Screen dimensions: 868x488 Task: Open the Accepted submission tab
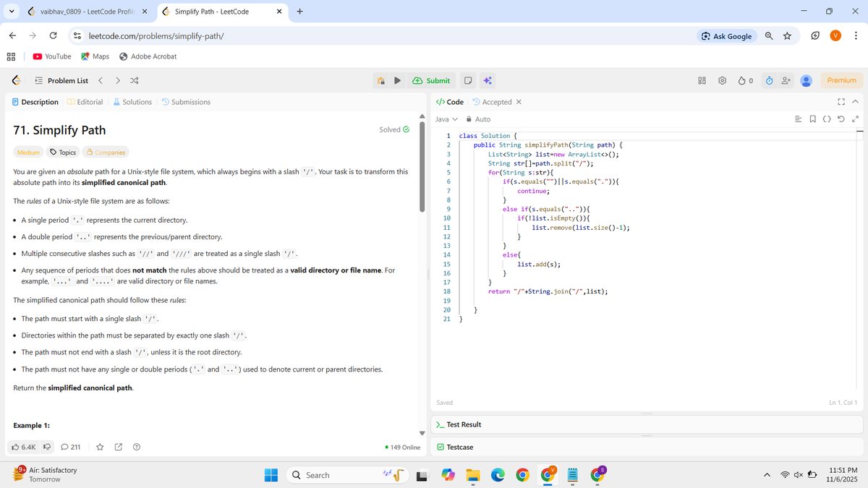tap(492, 102)
